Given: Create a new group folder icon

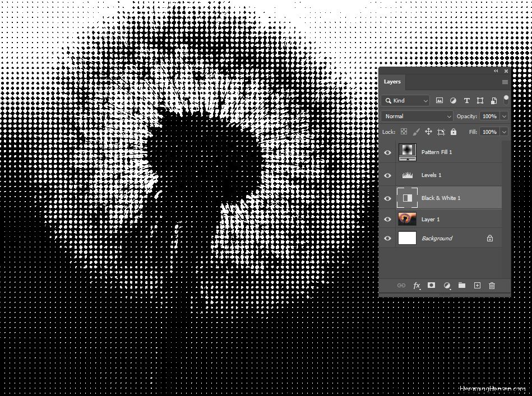Looking at the screenshot, I should pyautogui.click(x=462, y=285).
